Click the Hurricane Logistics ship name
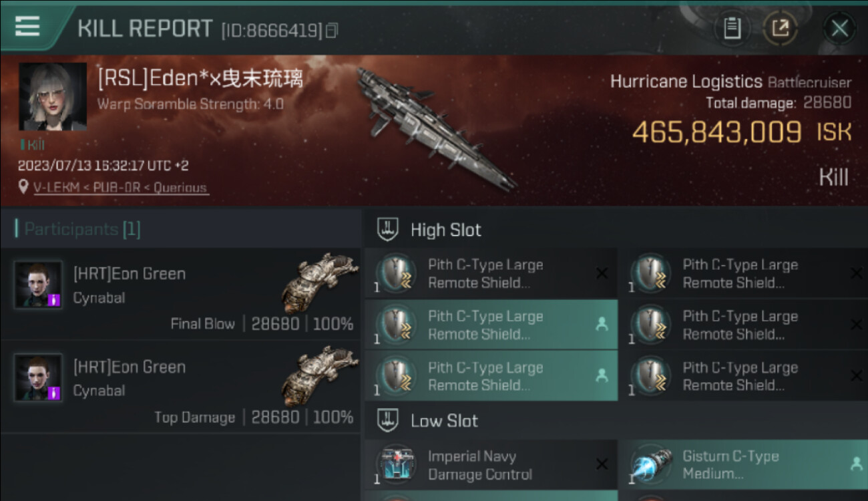The height and width of the screenshot is (501, 868). (686, 82)
